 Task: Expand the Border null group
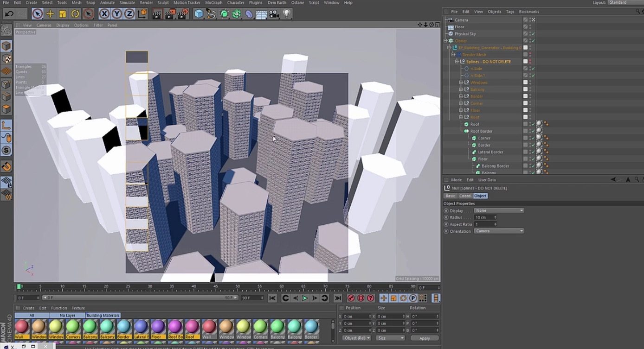[x=461, y=96]
